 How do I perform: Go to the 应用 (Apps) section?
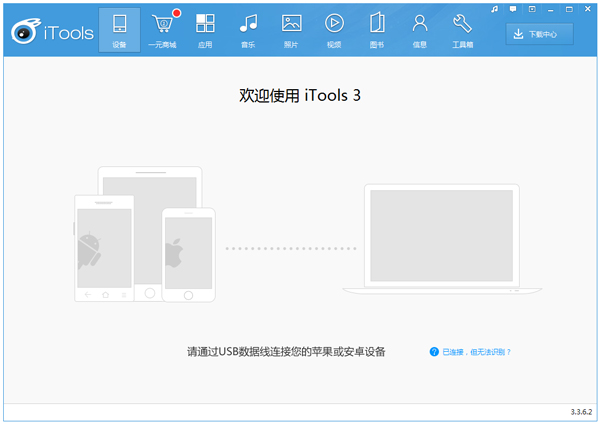point(205,29)
